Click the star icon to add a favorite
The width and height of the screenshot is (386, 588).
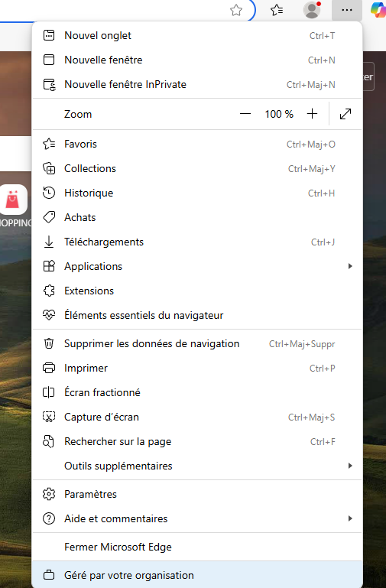236,10
